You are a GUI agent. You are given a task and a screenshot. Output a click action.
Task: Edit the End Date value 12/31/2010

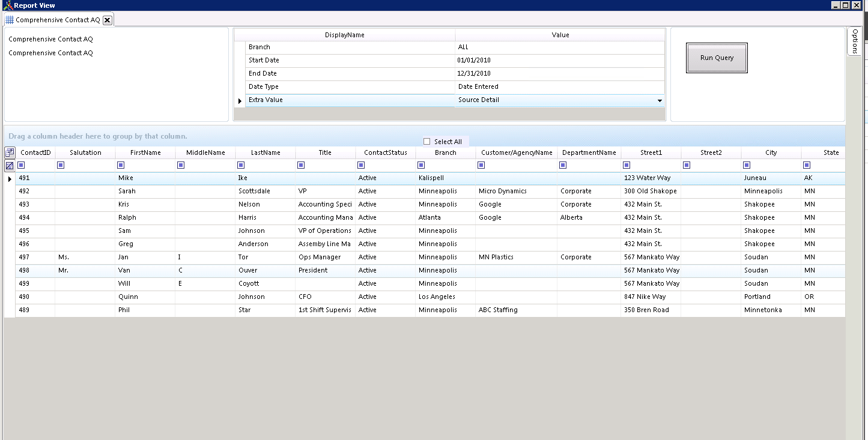pyautogui.click(x=560, y=73)
